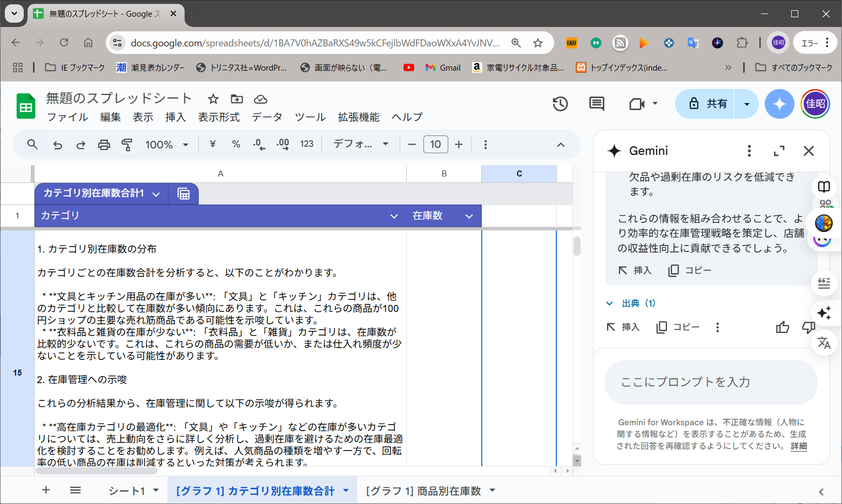Add a new sheet with plus button
The image size is (842, 504).
(46, 490)
